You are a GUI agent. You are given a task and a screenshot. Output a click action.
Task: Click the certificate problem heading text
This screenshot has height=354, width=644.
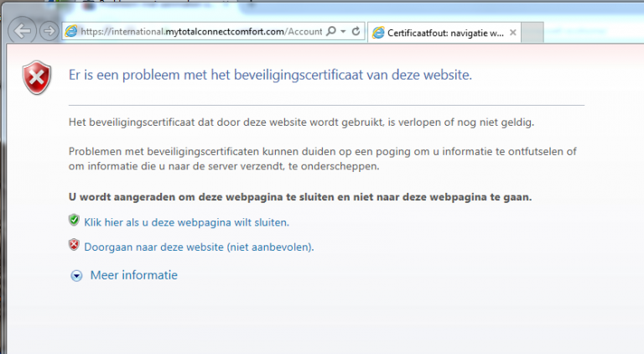270,75
